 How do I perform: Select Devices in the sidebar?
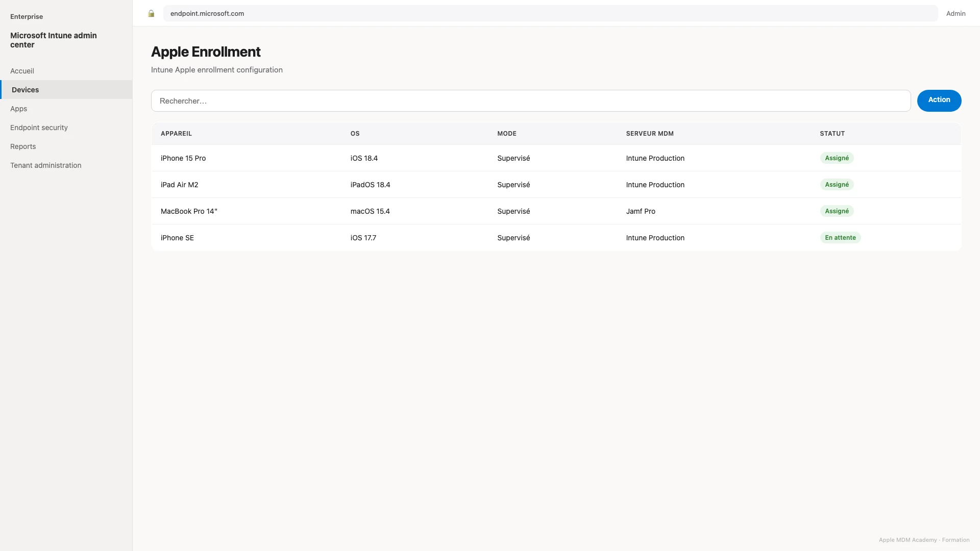point(66,90)
